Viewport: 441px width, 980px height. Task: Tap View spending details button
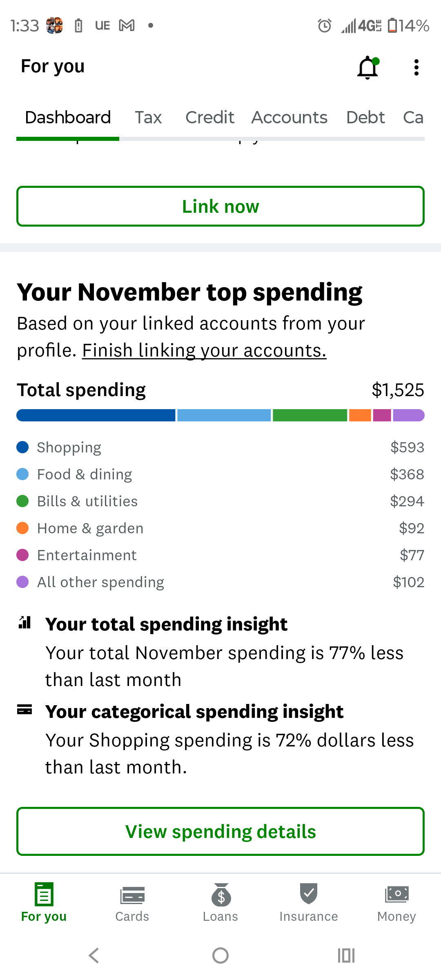pyautogui.click(x=220, y=831)
